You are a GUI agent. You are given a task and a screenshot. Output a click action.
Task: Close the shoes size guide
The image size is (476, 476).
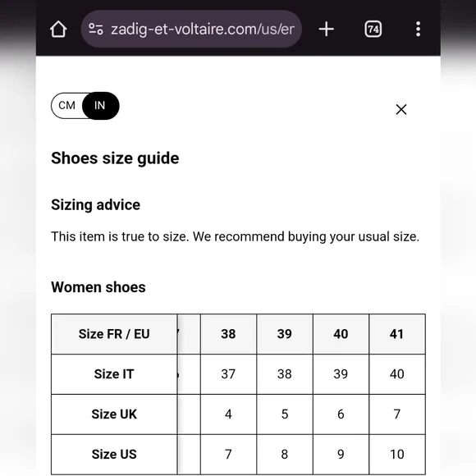coord(401,109)
